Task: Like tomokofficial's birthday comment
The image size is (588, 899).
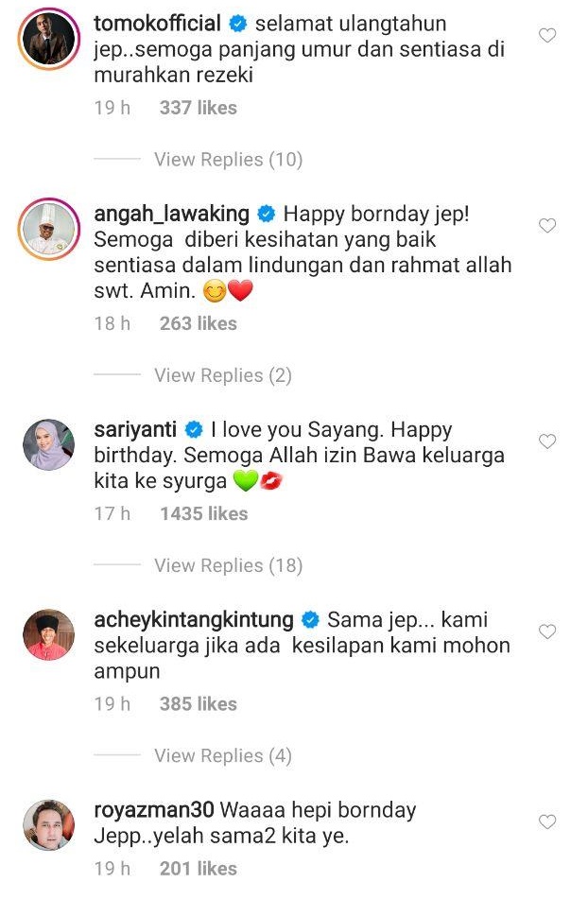Action: tap(547, 36)
